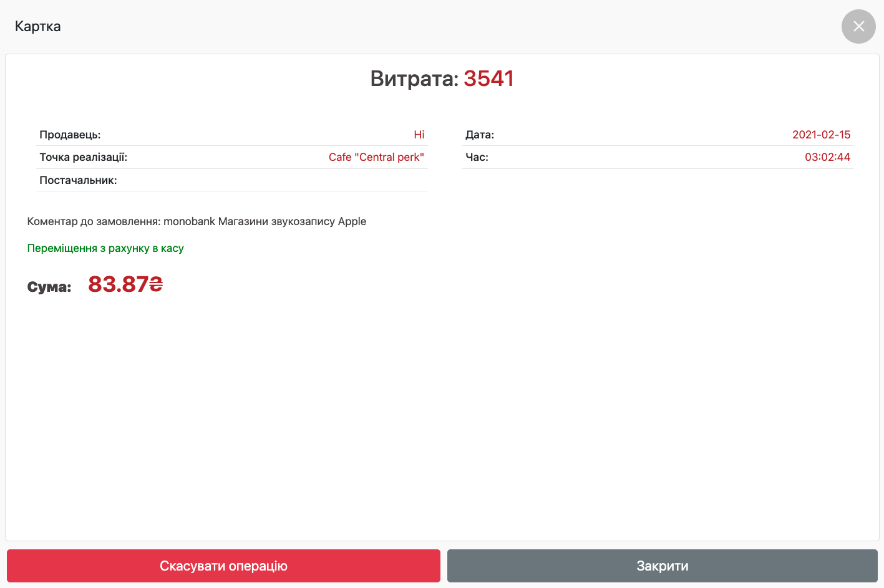Click the red Скасувати операцію button

tap(223, 566)
